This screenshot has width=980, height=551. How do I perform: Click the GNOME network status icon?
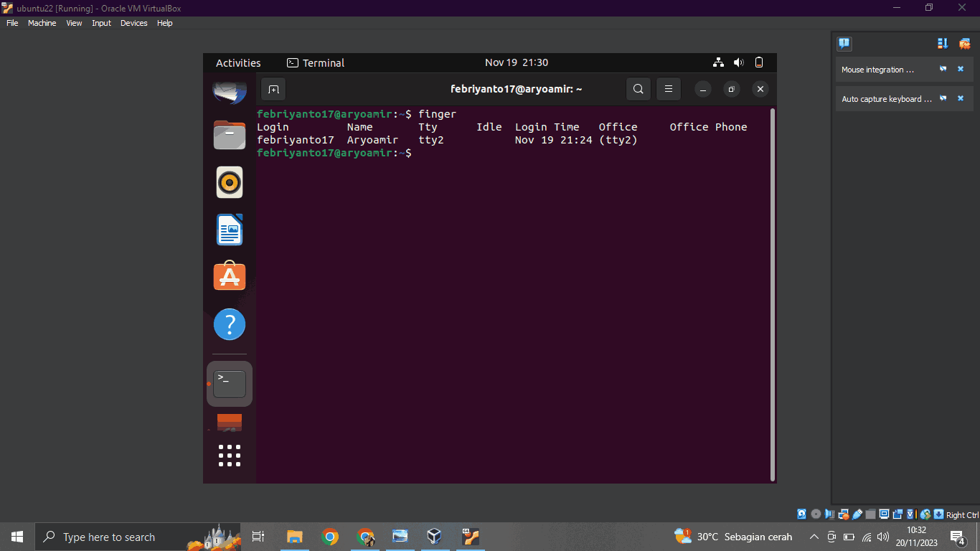click(718, 62)
